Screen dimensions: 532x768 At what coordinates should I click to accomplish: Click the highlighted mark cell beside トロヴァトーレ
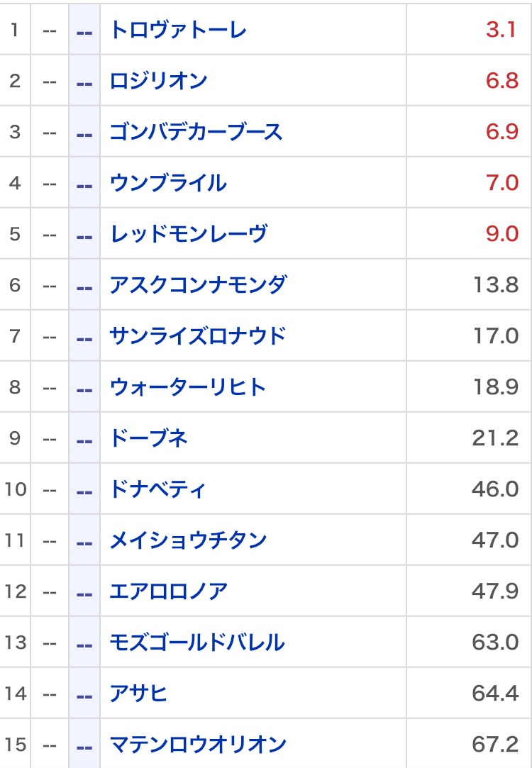click(84, 30)
